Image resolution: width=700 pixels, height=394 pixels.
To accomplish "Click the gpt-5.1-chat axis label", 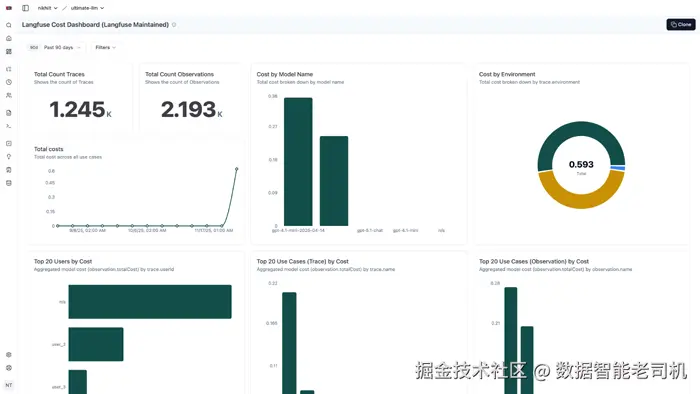I will (x=370, y=231).
